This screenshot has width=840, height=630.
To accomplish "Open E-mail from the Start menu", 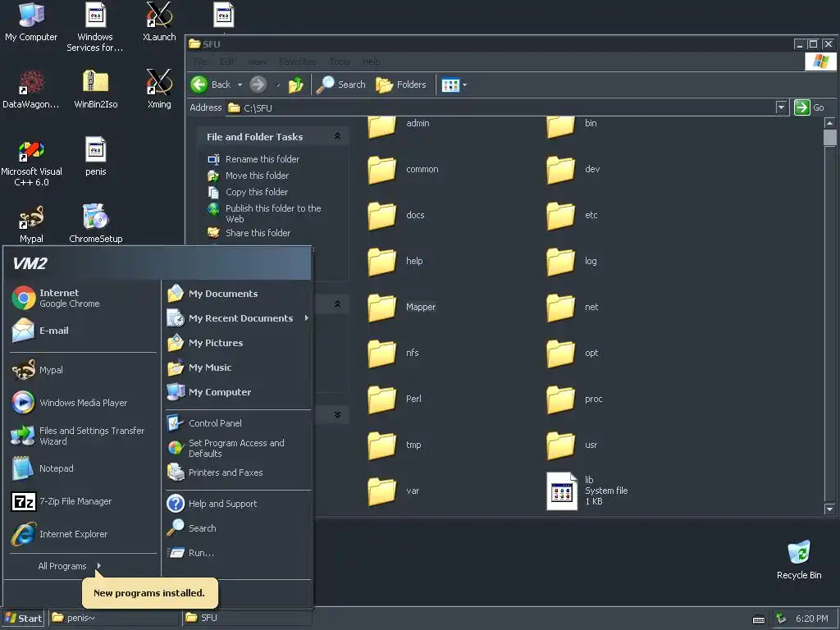I will 40,331.
